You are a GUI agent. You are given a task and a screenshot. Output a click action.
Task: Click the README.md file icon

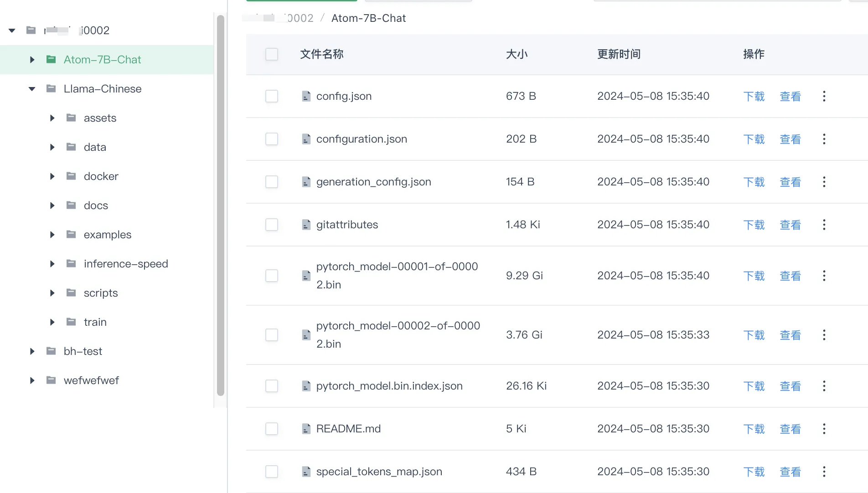(306, 429)
